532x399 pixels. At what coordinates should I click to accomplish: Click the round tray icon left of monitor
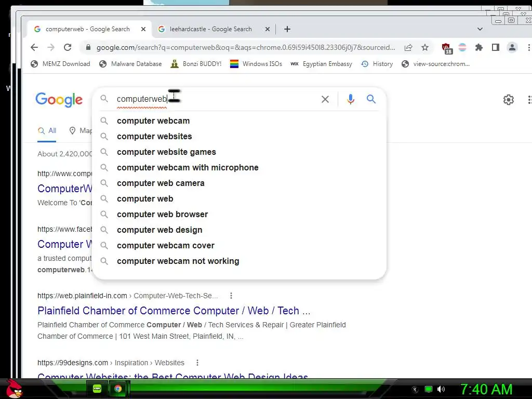coord(415,390)
